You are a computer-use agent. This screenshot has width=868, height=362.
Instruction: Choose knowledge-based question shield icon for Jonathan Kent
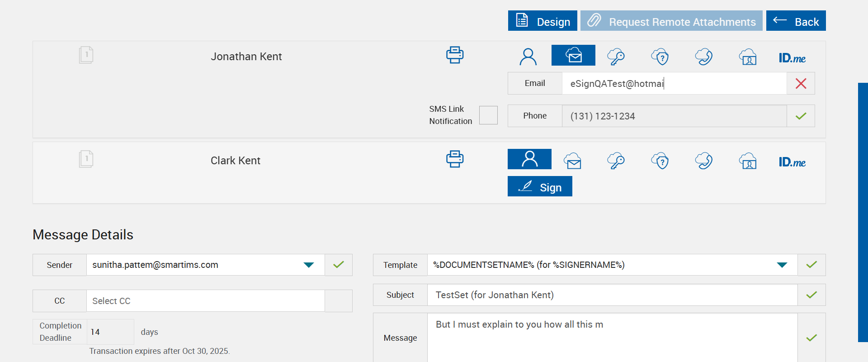point(660,57)
